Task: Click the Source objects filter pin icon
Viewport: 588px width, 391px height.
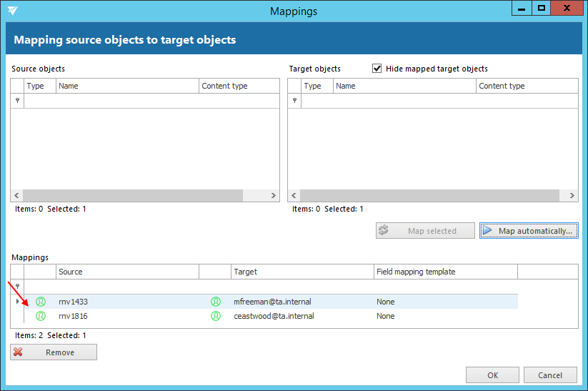Action: pyautogui.click(x=17, y=101)
